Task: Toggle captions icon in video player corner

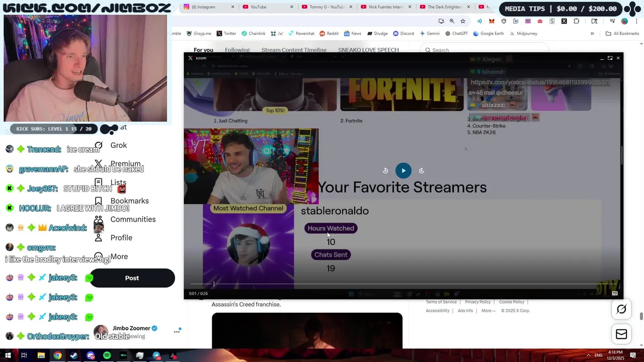Action: tap(614, 294)
